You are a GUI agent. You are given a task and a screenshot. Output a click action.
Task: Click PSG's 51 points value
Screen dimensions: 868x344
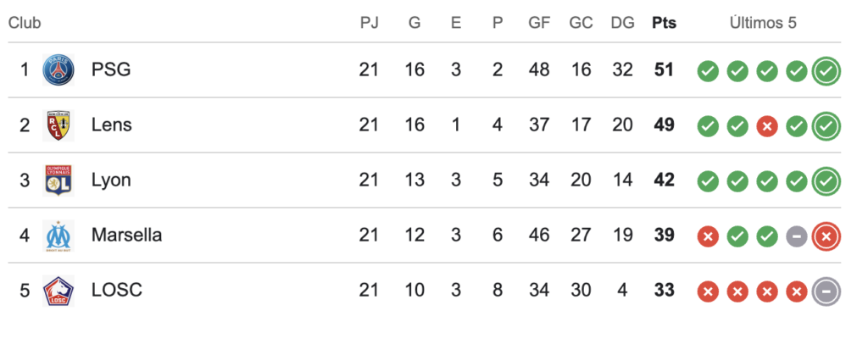[665, 69]
